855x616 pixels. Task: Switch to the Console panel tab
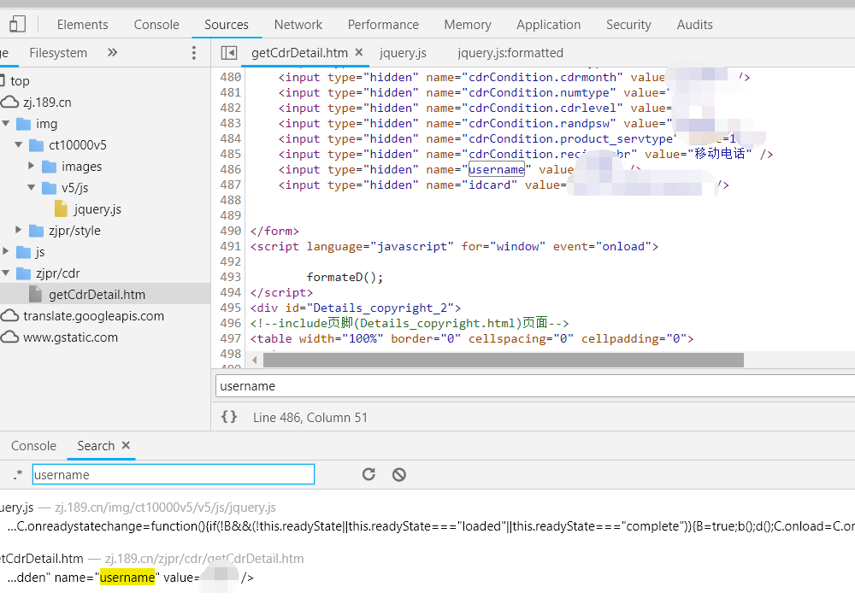[156, 25]
